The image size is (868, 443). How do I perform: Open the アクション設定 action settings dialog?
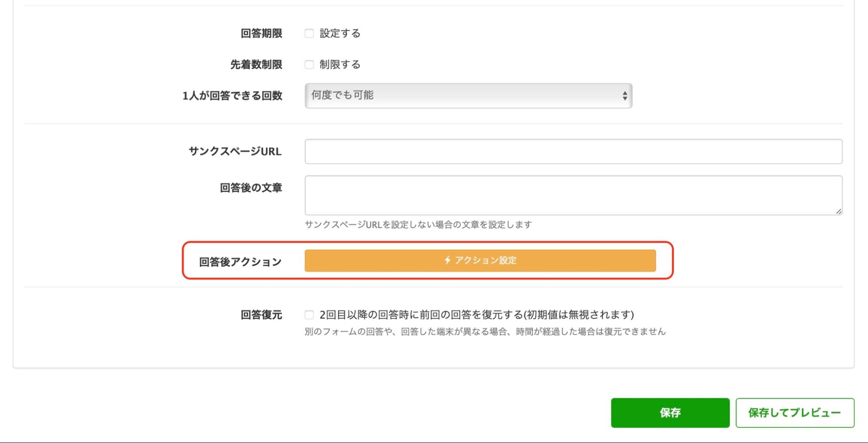[480, 261]
